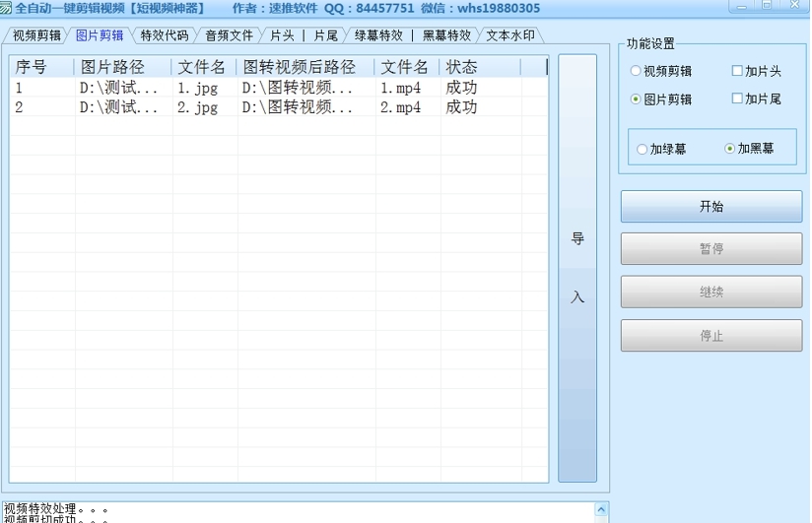
Task: Choose the 加绿幕 radio option
Action: coord(661,149)
